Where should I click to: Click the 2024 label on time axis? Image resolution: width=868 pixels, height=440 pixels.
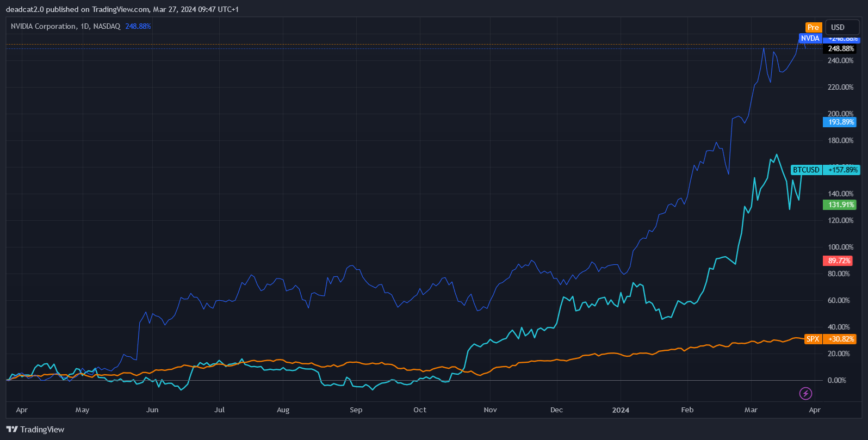[621, 410]
